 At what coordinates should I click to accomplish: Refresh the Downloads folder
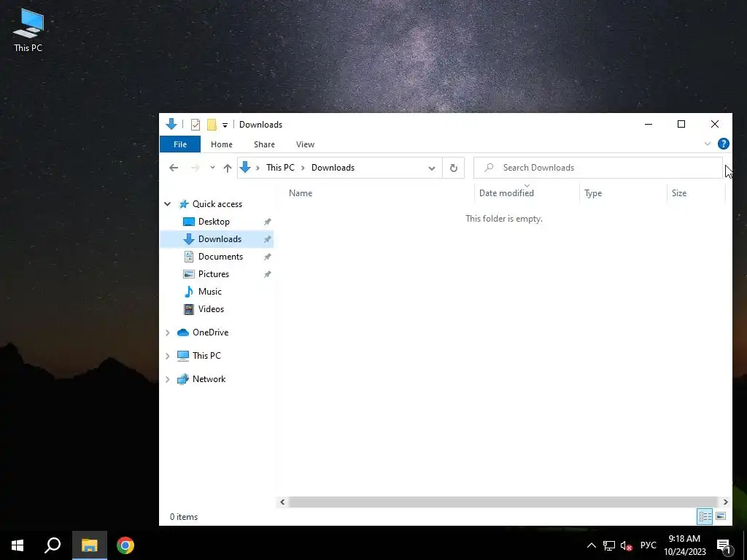pos(454,168)
